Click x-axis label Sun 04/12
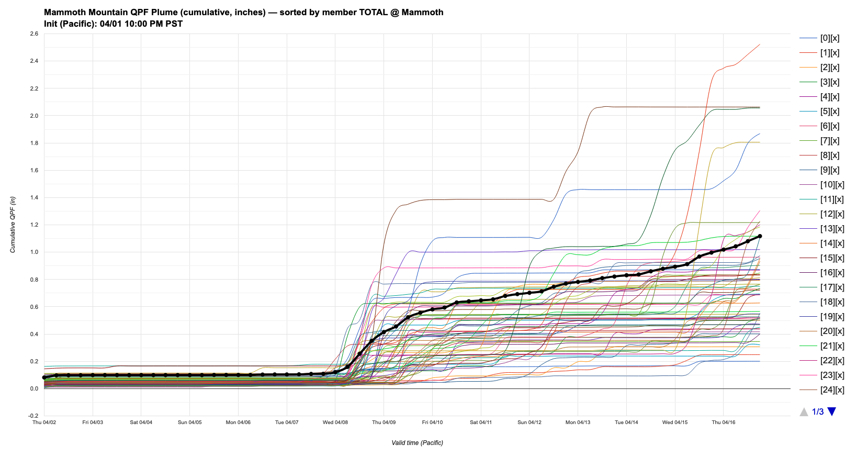This screenshot has height=456, width=868. click(x=529, y=422)
